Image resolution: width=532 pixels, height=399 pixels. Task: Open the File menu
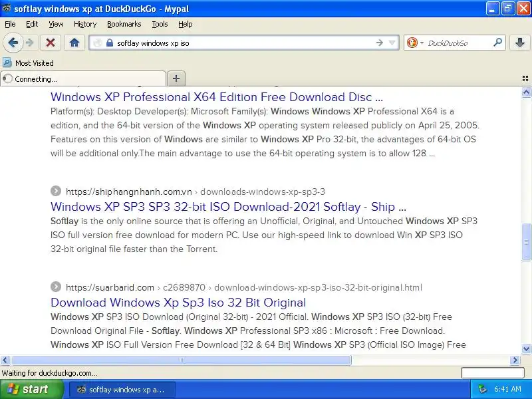10,24
